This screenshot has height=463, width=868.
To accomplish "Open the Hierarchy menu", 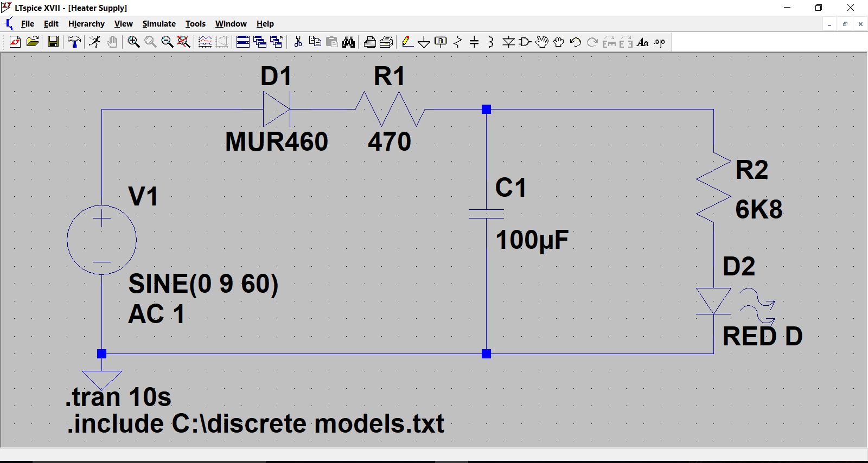I will pyautogui.click(x=86, y=24).
